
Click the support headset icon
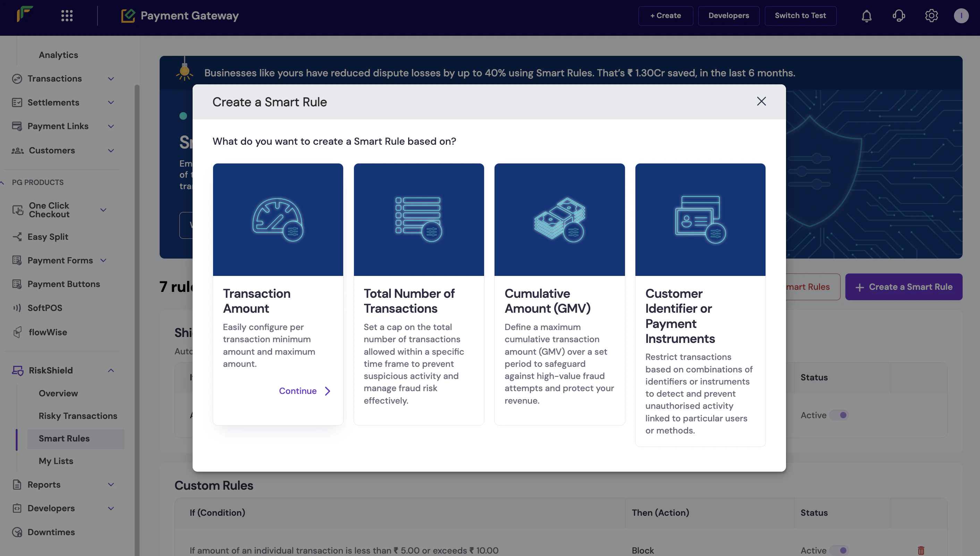tap(899, 16)
